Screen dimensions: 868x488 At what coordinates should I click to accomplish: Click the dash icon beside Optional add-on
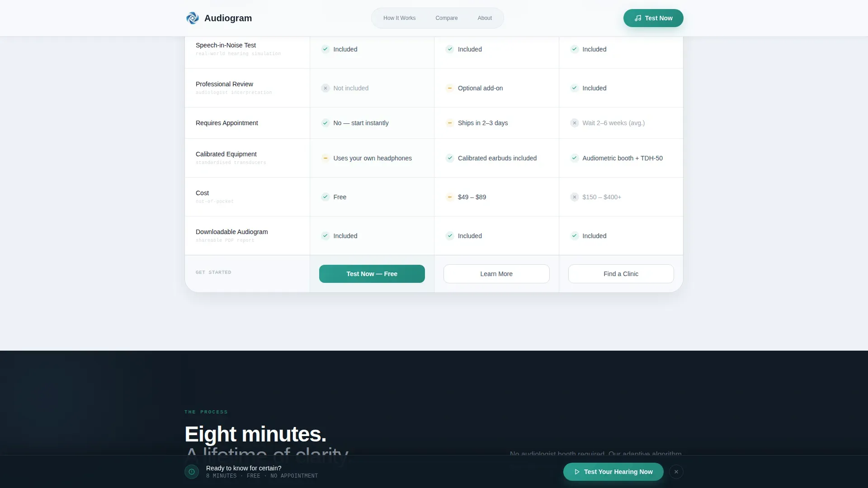(x=450, y=88)
